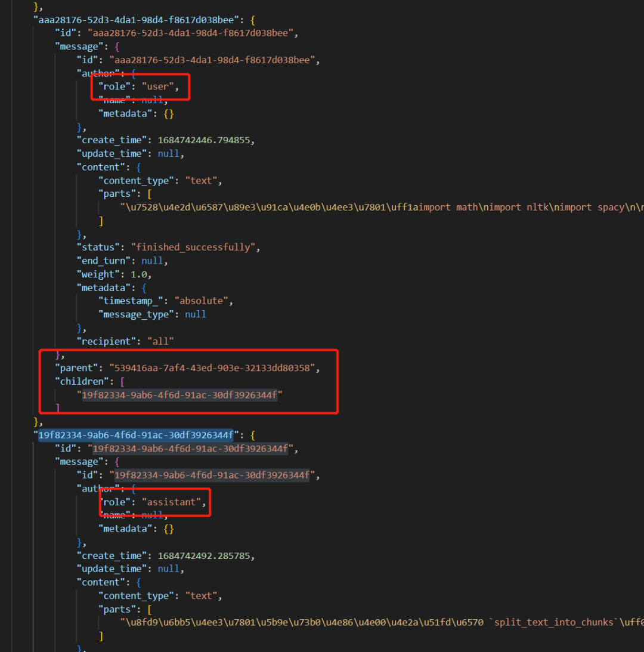The width and height of the screenshot is (644, 652).
Task: Click the first "content_type": "text" value
Action: (x=201, y=181)
